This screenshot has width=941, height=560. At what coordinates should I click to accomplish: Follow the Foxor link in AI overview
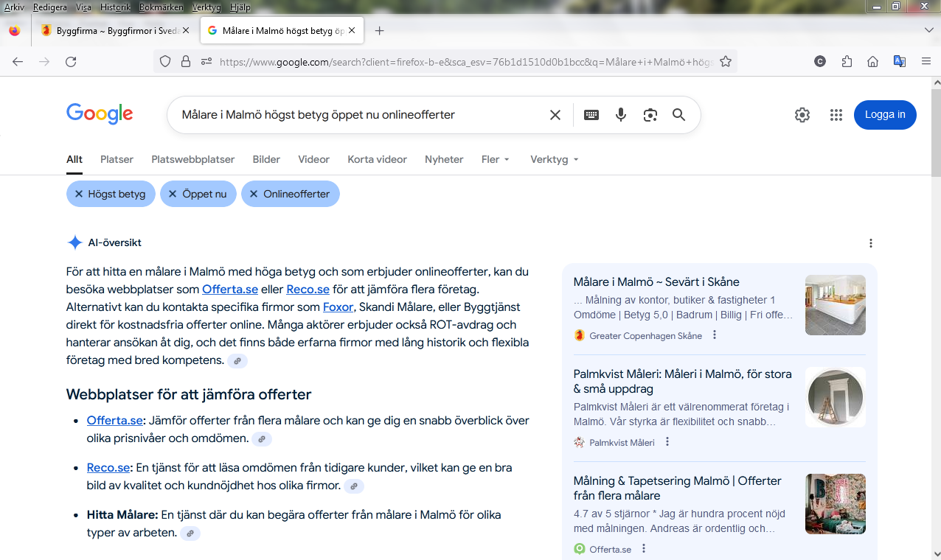(x=338, y=307)
